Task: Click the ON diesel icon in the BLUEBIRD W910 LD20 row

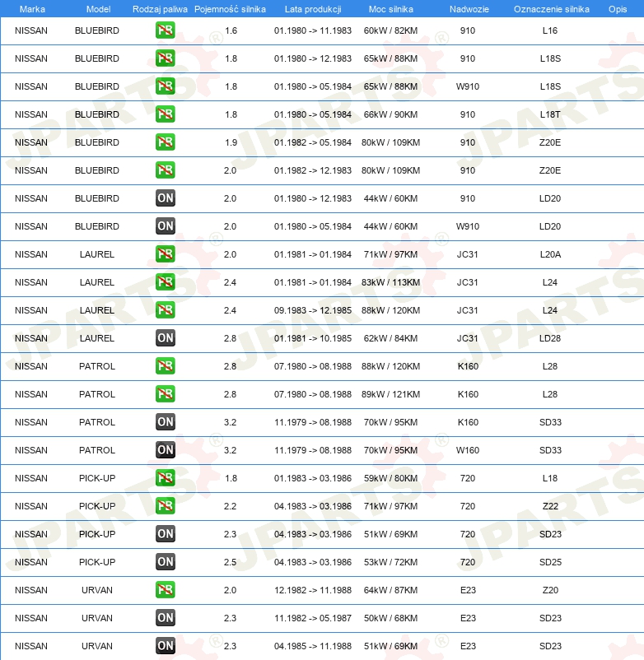Action: point(165,226)
